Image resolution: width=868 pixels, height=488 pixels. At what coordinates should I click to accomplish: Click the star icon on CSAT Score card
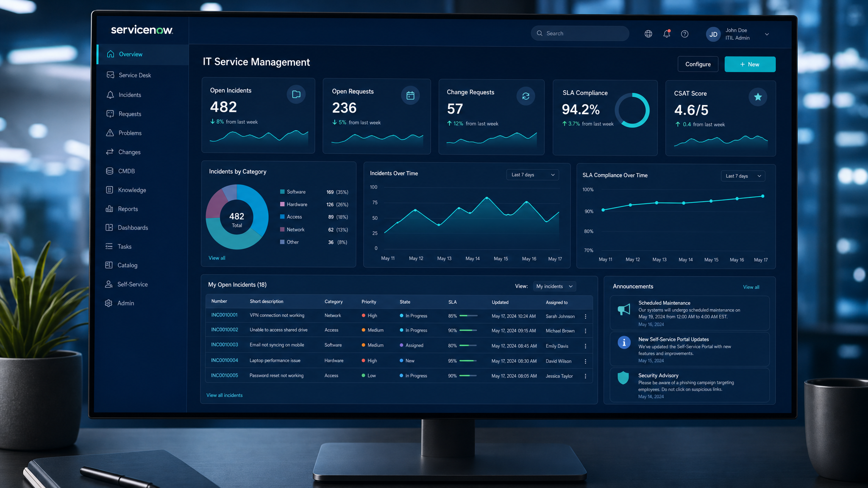click(x=758, y=97)
